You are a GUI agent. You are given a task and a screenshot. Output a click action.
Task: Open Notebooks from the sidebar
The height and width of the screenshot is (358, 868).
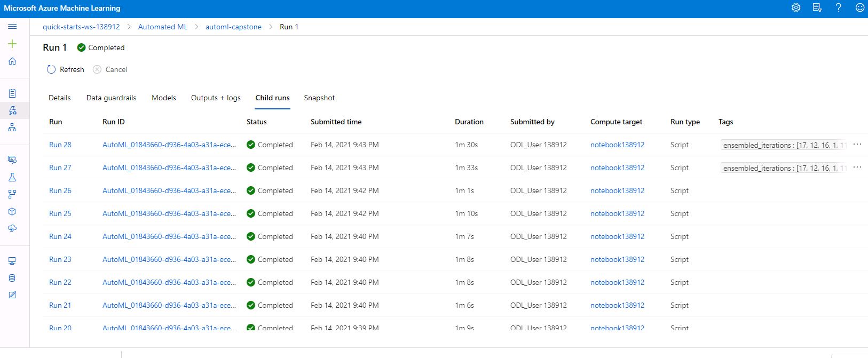(x=12, y=93)
